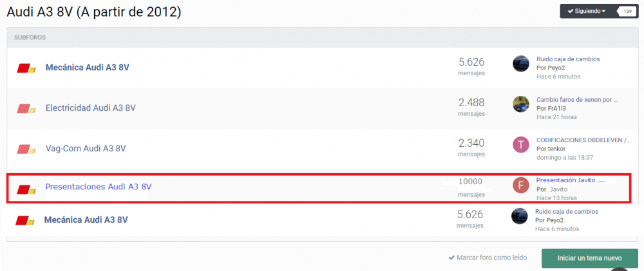Open the Presentaciones Audi A3 8V subforum
644x271 pixels.
pos(99,187)
